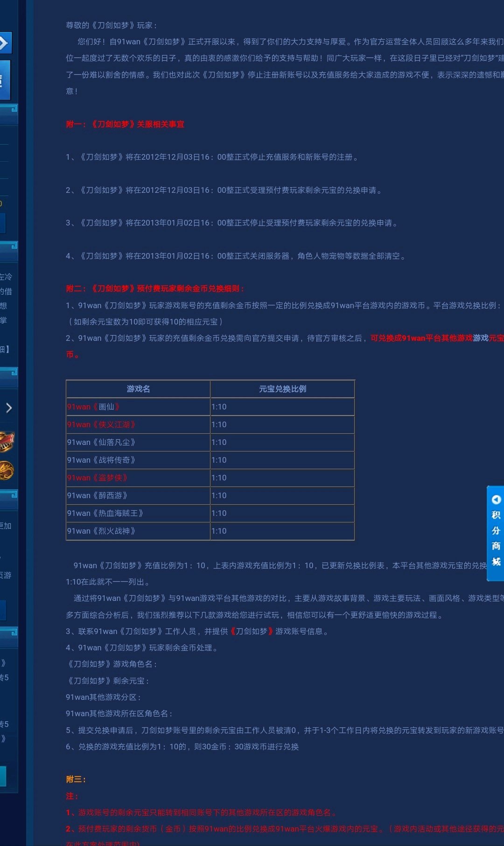Click the 1:10 ratio in the 醉西游 row
This screenshot has height=846, width=504.
pos(219,495)
